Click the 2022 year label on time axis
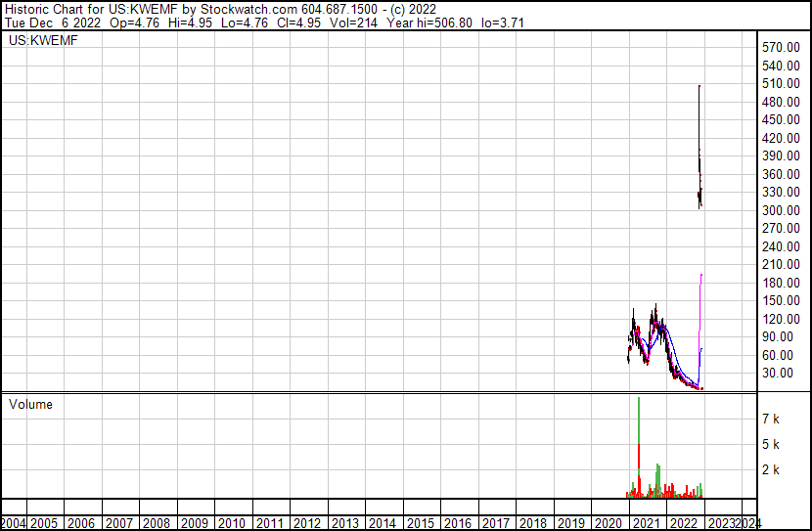 coord(684,523)
